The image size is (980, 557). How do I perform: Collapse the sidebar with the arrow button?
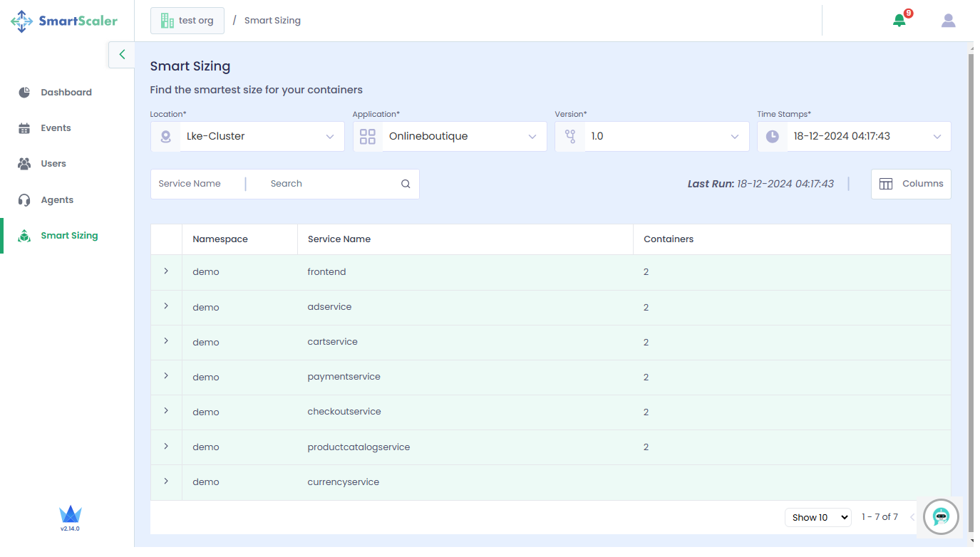(122, 54)
